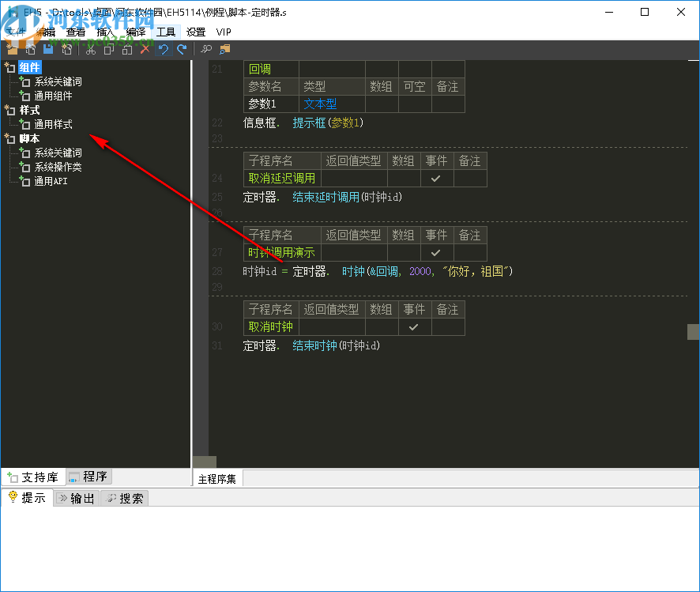Click the icon beside 通用API
Screen dimensions: 700x592
tap(24, 181)
